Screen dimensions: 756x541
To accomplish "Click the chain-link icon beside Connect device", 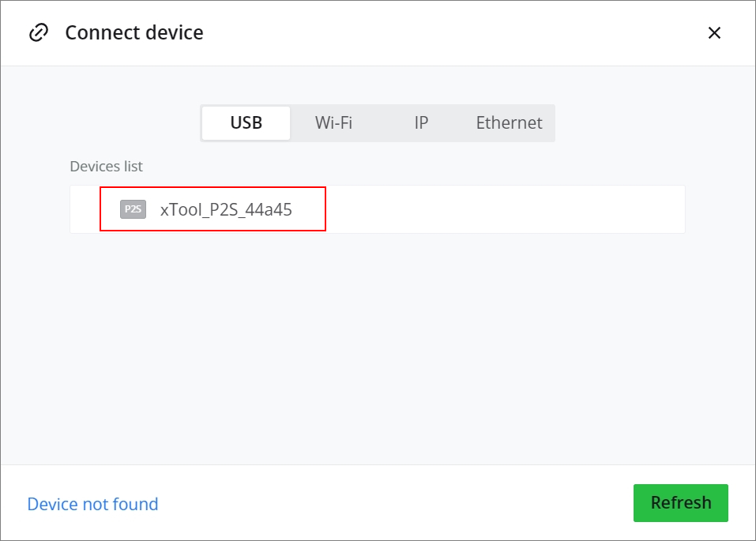I will pyautogui.click(x=38, y=32).
